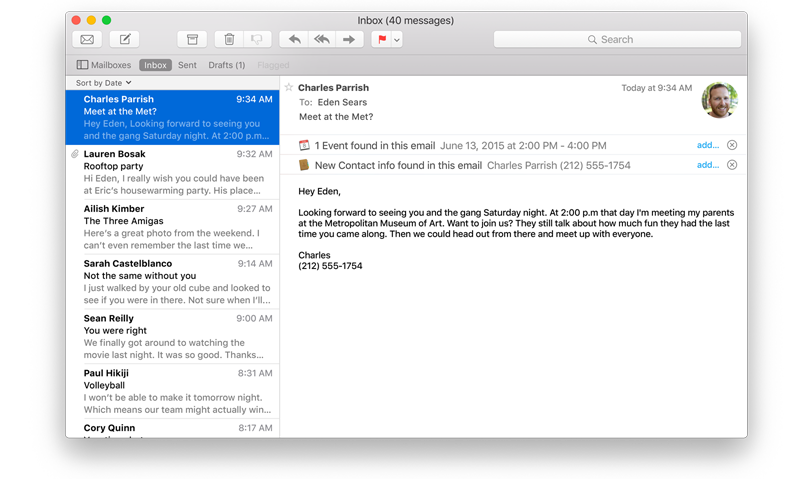Click sender name Charles Parrish in header
The height and width of the screenshot is (479, 812).
click(x=333, y=88)
